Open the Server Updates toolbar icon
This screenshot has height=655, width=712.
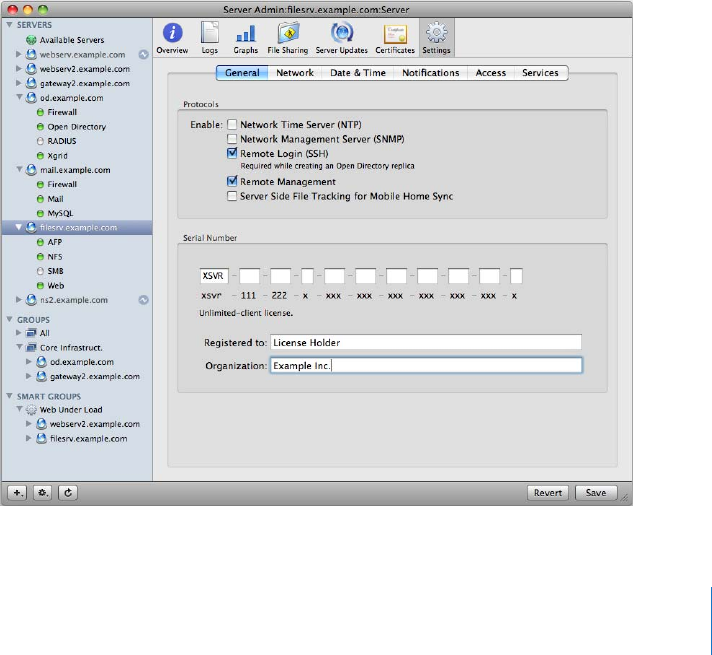(341, 38)
